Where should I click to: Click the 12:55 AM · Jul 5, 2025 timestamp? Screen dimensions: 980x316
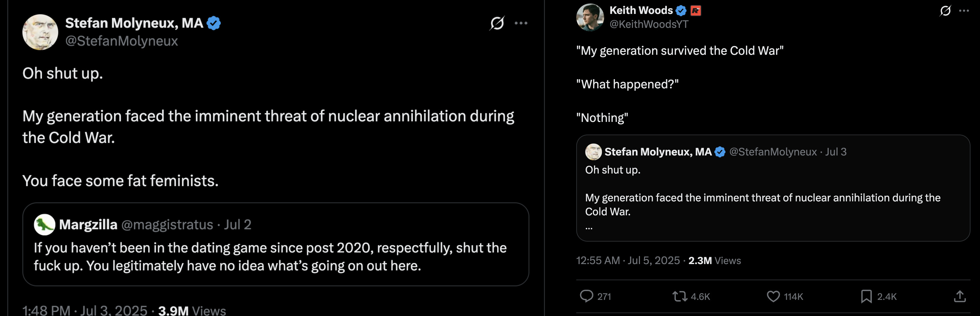point(628,261)
